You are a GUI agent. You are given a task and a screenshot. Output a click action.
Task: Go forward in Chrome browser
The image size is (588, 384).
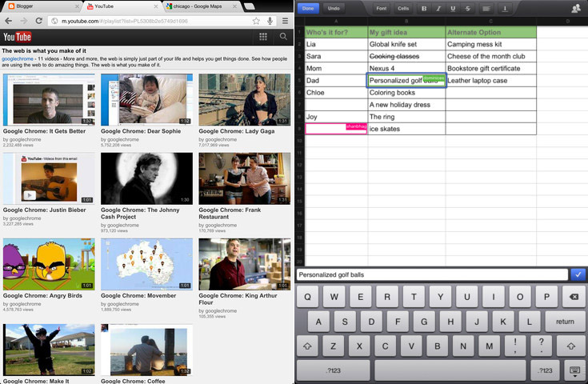(24, 21)
